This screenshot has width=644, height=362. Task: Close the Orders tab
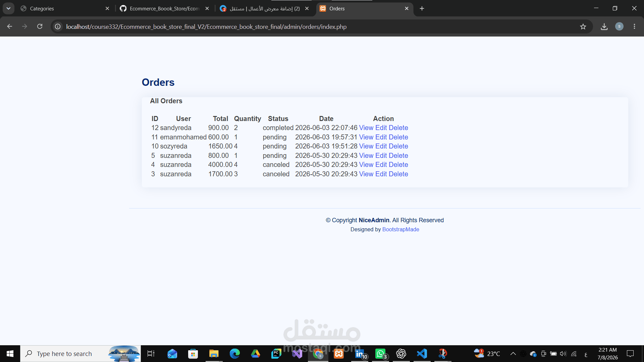(x=407, y=8)
